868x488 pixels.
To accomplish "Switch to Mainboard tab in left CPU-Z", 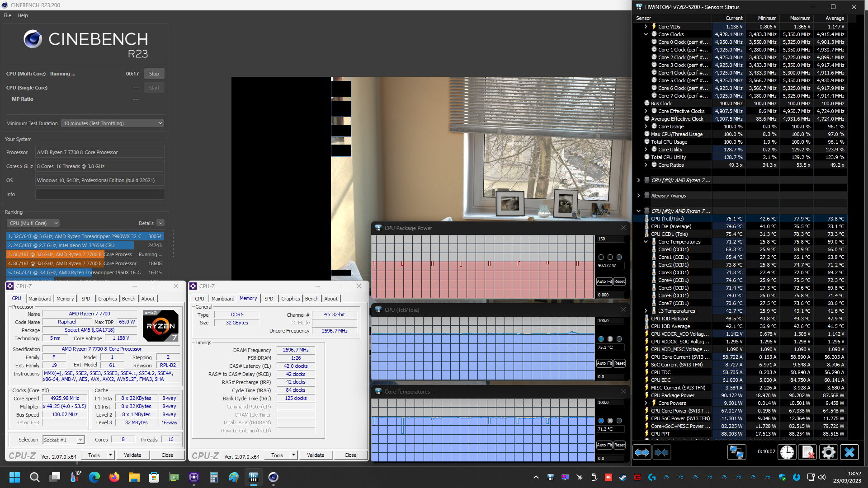I will tap(40, 299).
